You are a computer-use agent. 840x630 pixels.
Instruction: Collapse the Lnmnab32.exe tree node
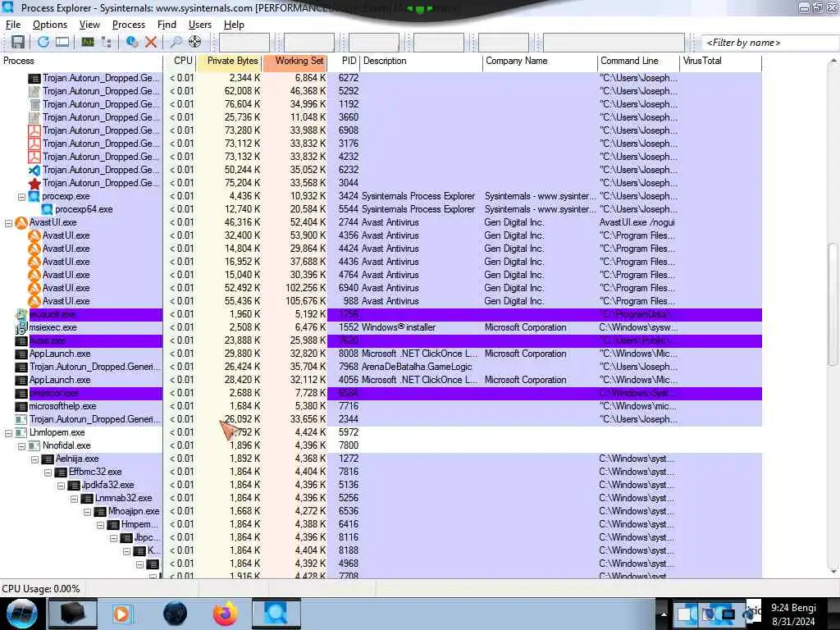click(x=74, y=498)
